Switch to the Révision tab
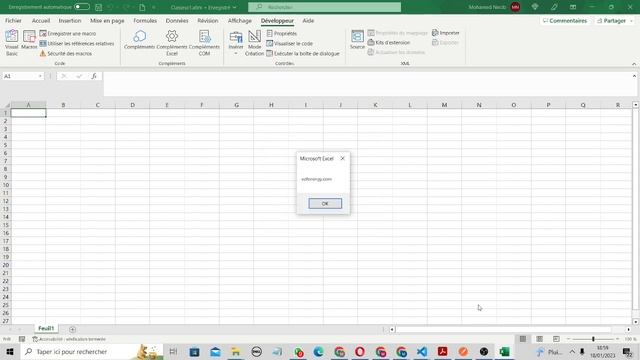640x360 pixels. (x=208, y=20)
